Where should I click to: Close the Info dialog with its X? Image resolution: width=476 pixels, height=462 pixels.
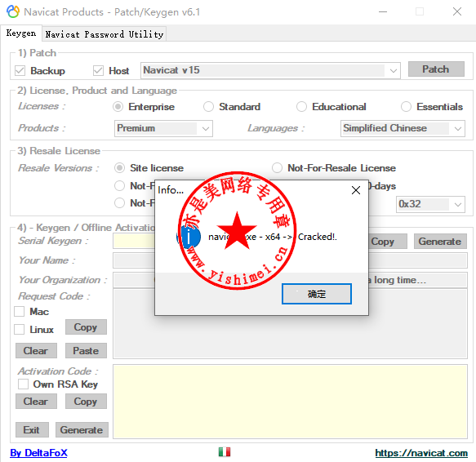tap(356, 190)
